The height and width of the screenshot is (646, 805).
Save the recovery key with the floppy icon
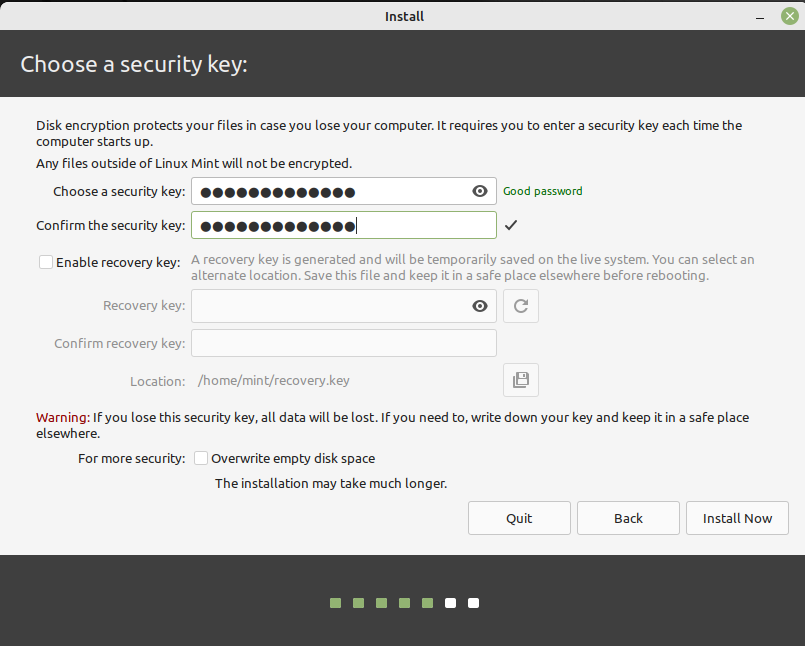[x=520, y=380]
